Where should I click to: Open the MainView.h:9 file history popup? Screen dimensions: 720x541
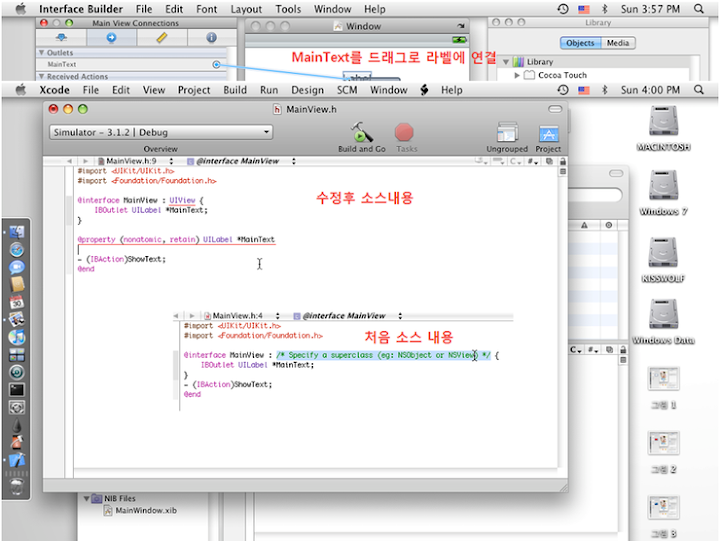135,161
